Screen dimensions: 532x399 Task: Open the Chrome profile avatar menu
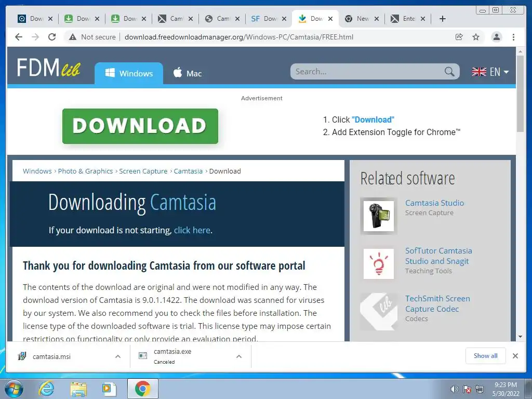tap(496, 37)
